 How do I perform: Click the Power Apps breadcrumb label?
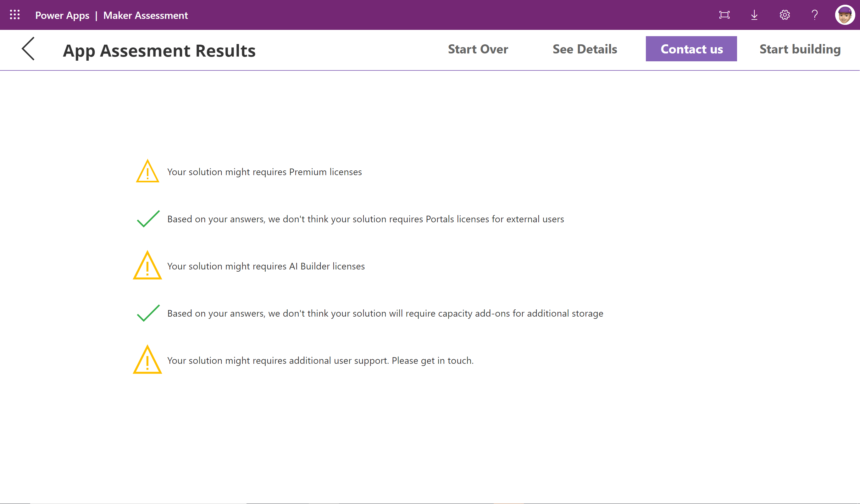pyautogui.click(x=62, y=15)
